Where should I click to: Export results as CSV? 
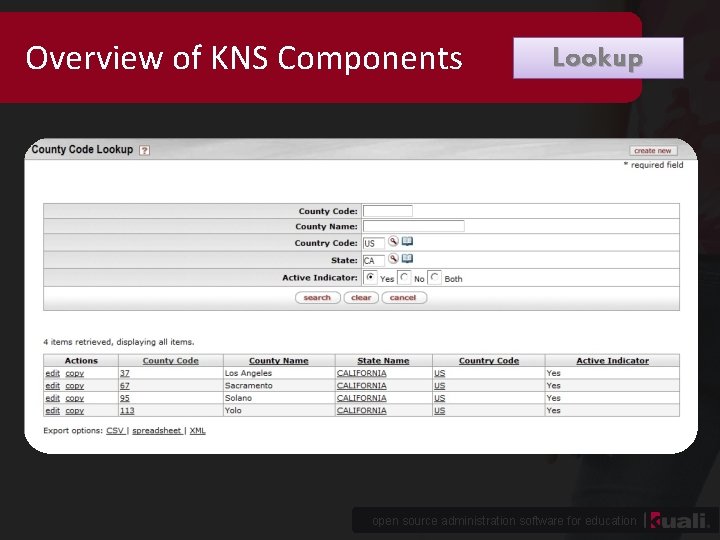coord(115,431)
